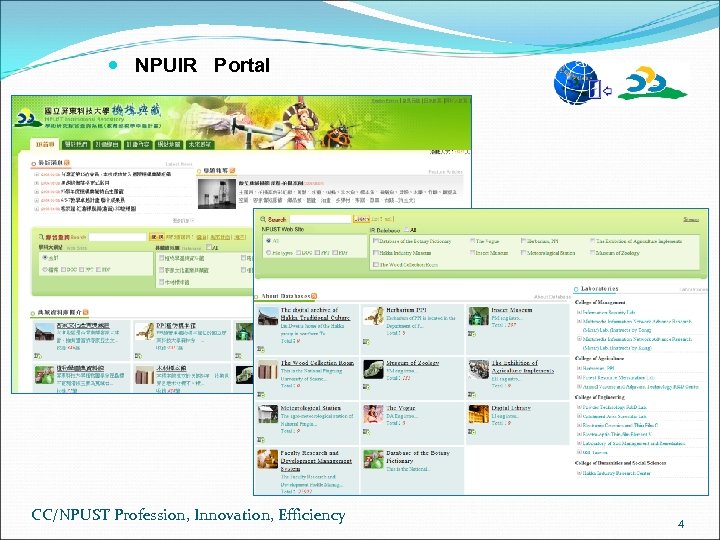720x540 pixels.
Task: Open the Faculty Research system thumbnail
Action: 268,459
